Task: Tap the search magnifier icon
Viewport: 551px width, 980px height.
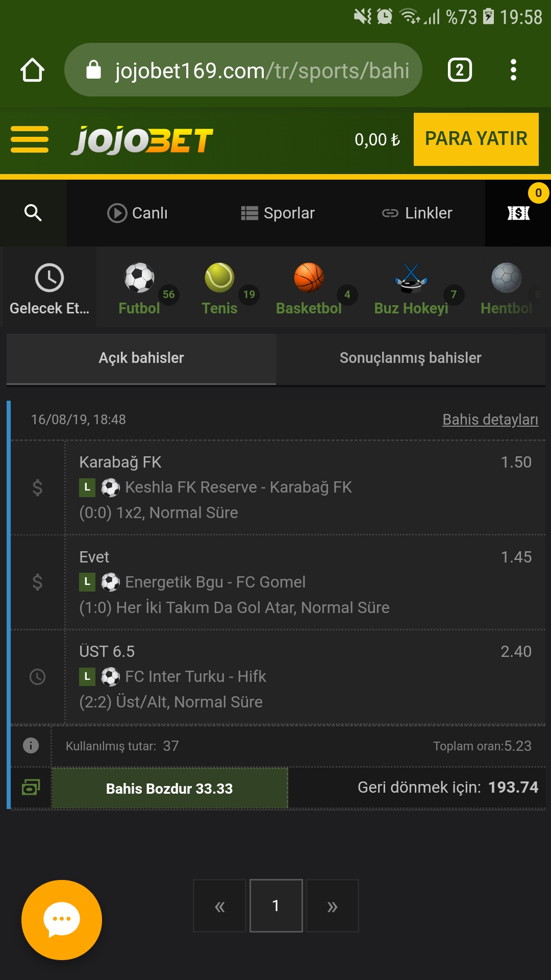Action: coord(33,213)
